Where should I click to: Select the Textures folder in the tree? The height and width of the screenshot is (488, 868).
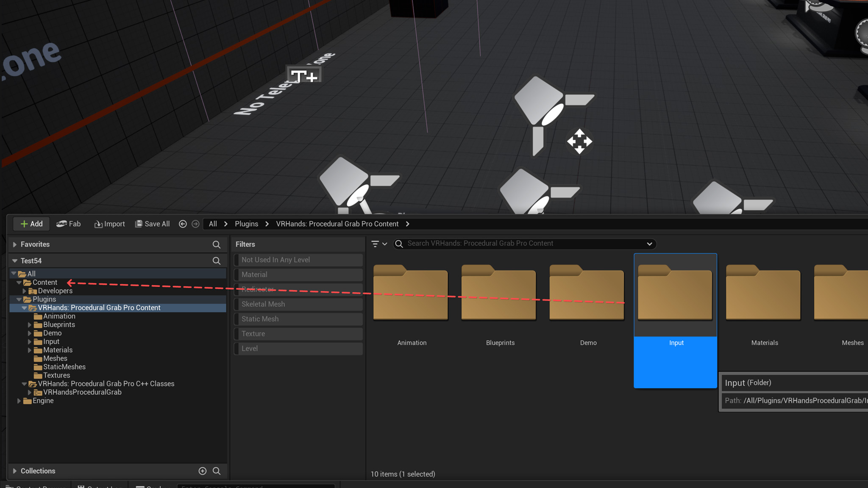click(x=56, y=375)
